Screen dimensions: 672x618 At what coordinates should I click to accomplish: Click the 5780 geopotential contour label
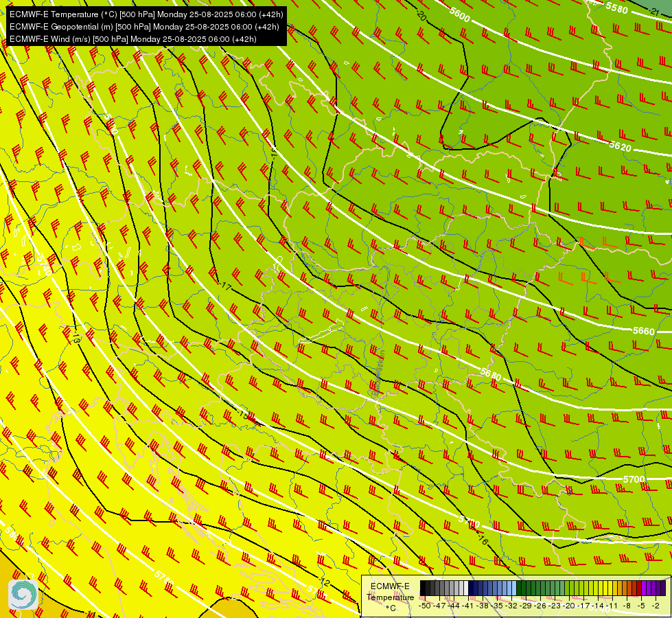[x=164, y=579]
